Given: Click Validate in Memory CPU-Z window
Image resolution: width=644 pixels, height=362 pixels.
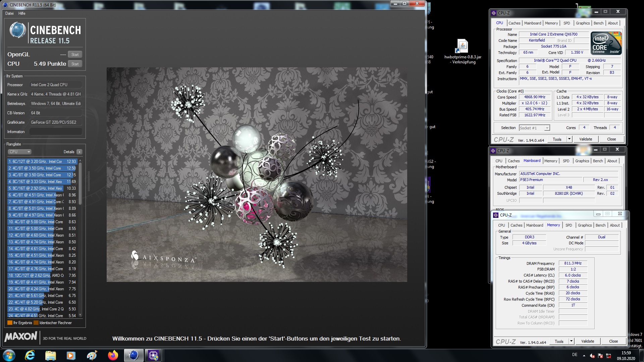Looking at the screenshot, I should pos(588,341).
